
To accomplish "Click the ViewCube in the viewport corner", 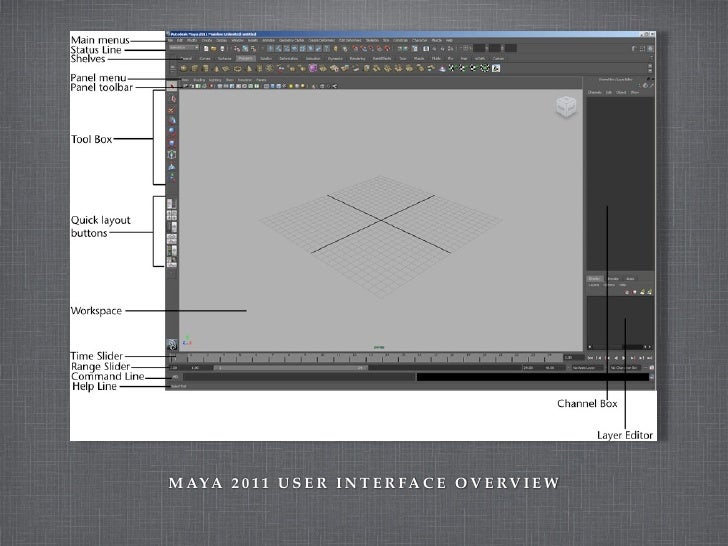I will (565, 106).
